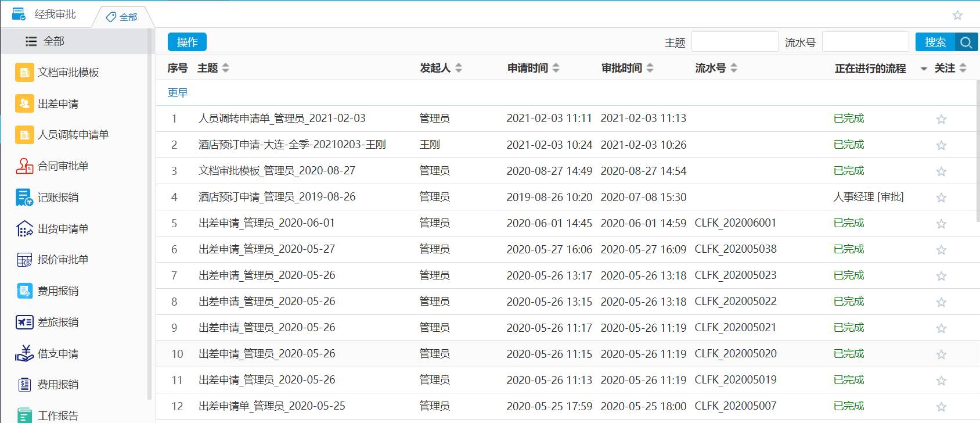This screenshot has height=423, width=980.
Task: Open the 出差申请 sidebar icon
Action: [x=24, y=103]
